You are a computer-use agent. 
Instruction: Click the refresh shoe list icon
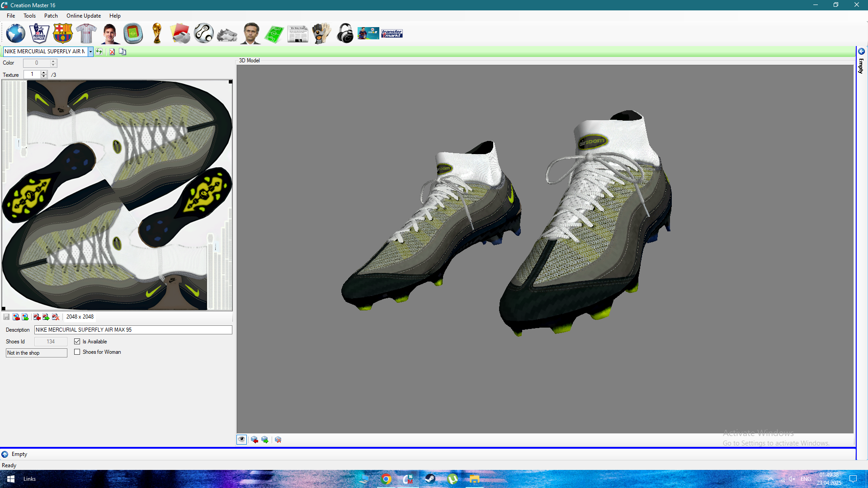99,52
